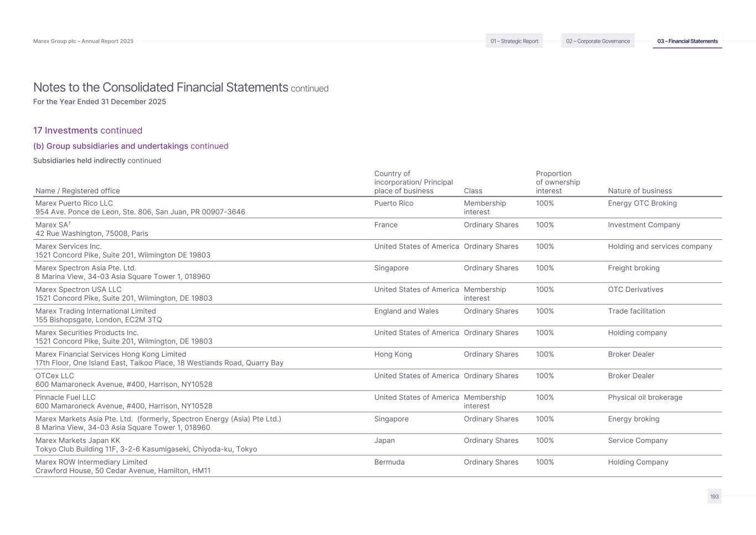Select the Marex Puerto Rico LLC entry
The image size is (756, 535).
click(x=74, y=203)
